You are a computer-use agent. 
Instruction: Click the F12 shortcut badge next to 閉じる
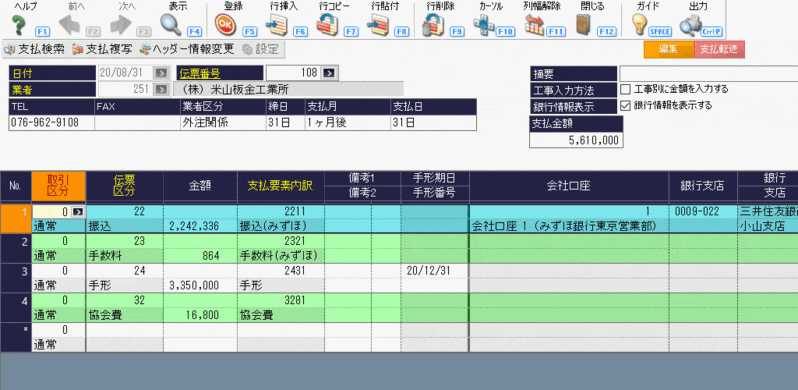point(607,32)
